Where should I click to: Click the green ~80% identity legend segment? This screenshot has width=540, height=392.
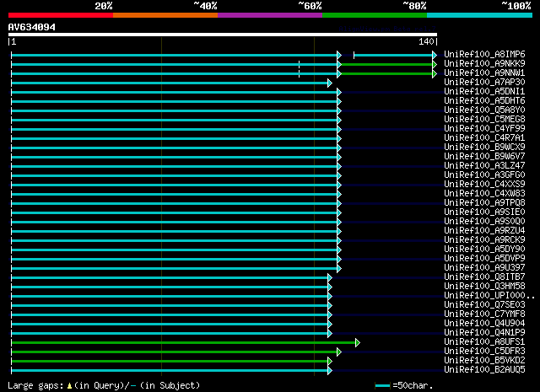point(375,15)
